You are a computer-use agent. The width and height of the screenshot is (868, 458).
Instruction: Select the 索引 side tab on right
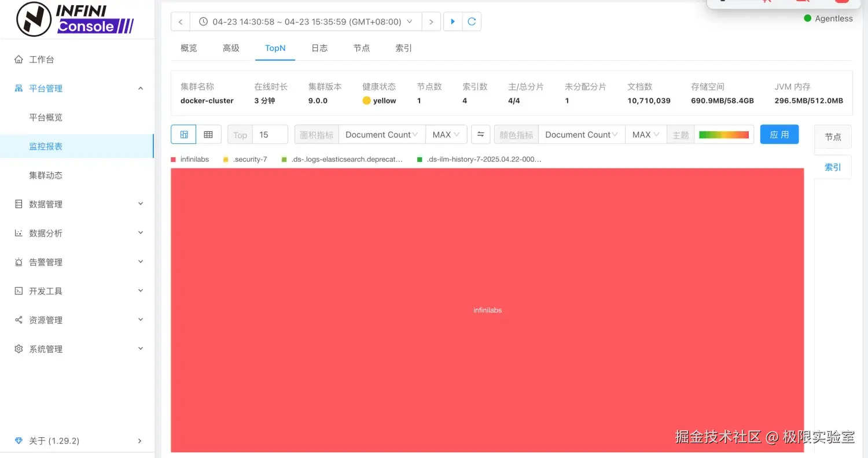click(x=833, y=167)
